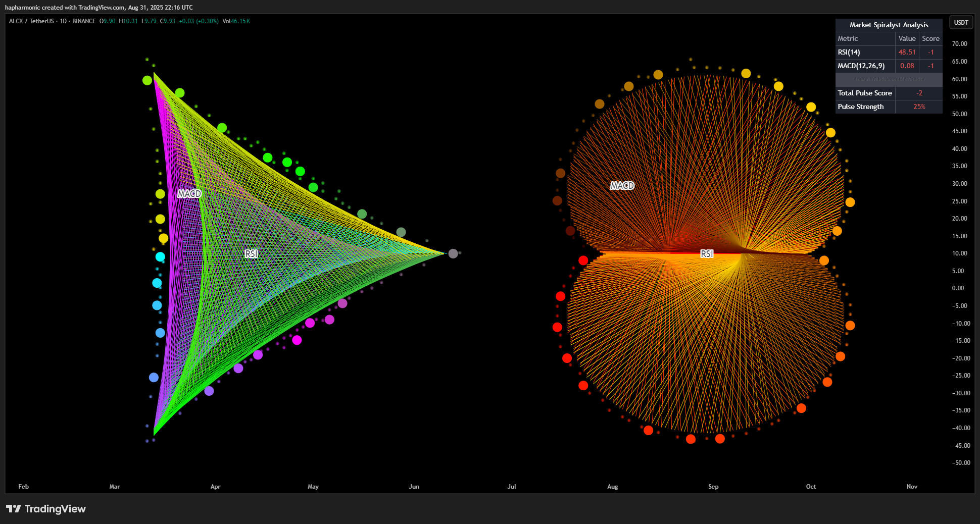Click the MACD(12,26,9) row in table
The height and width of the screenshot is (524, 980).
pyautogui.click(x=889, y=66)
